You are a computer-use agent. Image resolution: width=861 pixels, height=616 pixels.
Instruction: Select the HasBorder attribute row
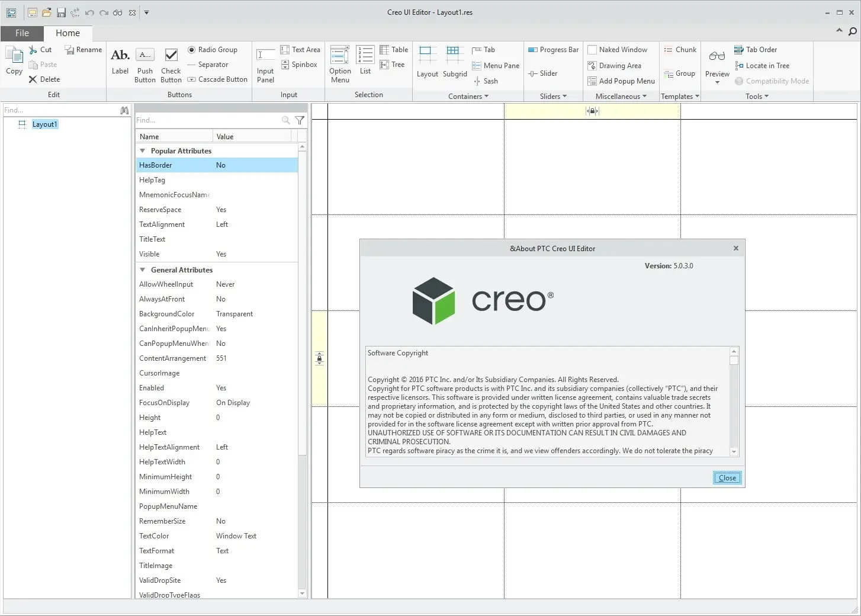[x=217, y=165]
